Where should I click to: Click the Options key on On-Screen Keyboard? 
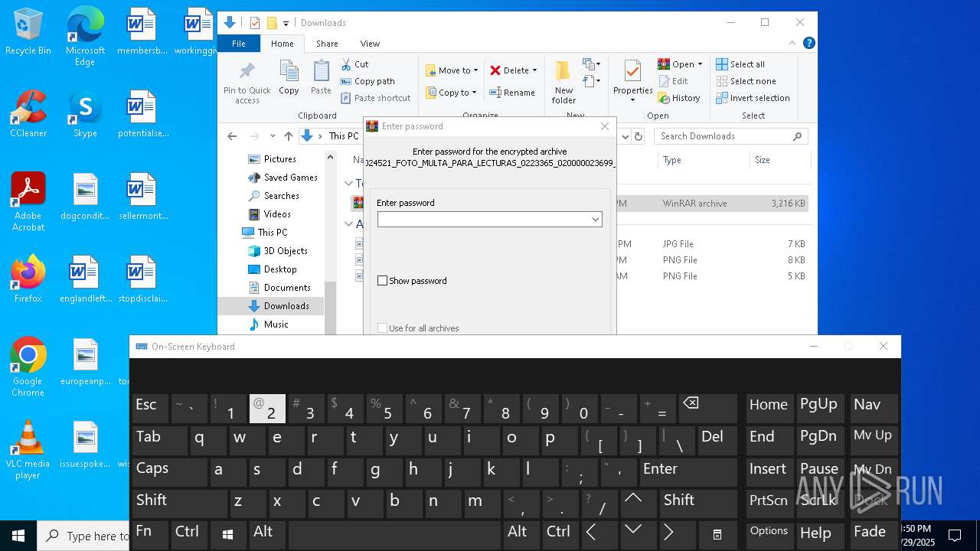click(769, 535)
